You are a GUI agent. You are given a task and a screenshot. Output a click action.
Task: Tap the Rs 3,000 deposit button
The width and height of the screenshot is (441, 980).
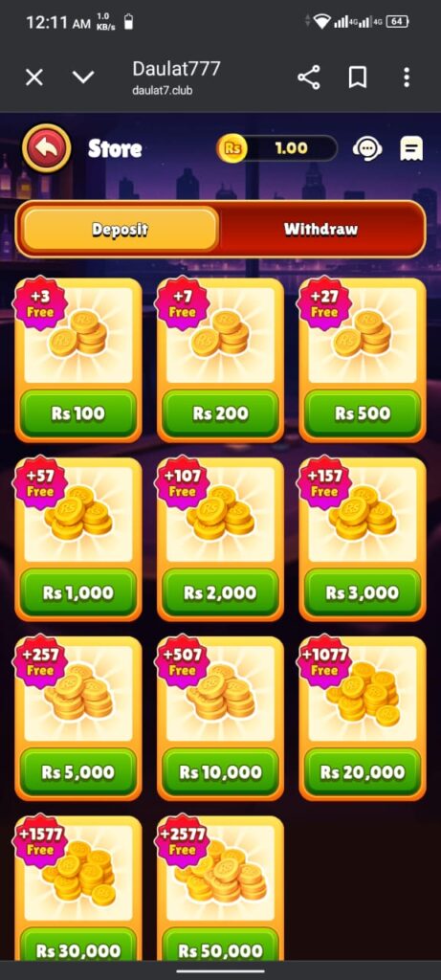tap(363, 593)
